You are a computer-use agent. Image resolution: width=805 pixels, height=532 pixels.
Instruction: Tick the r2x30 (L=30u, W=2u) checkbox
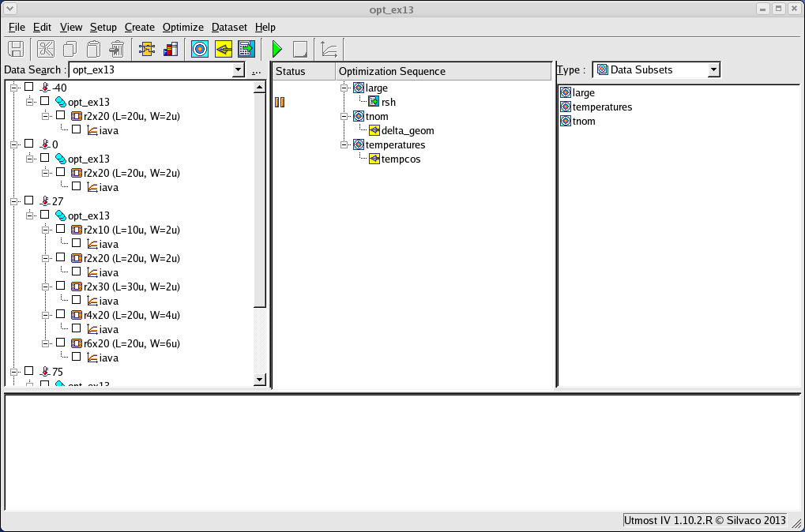pos(61,286)
